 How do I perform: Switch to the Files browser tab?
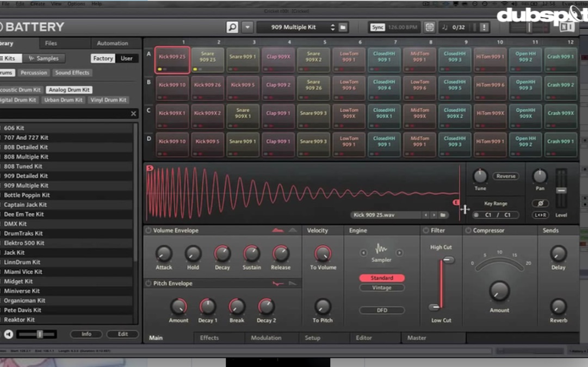coord(51,43)
